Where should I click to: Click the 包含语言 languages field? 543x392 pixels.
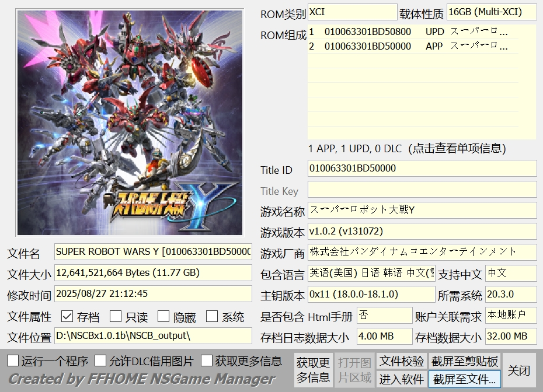point(371,274)
